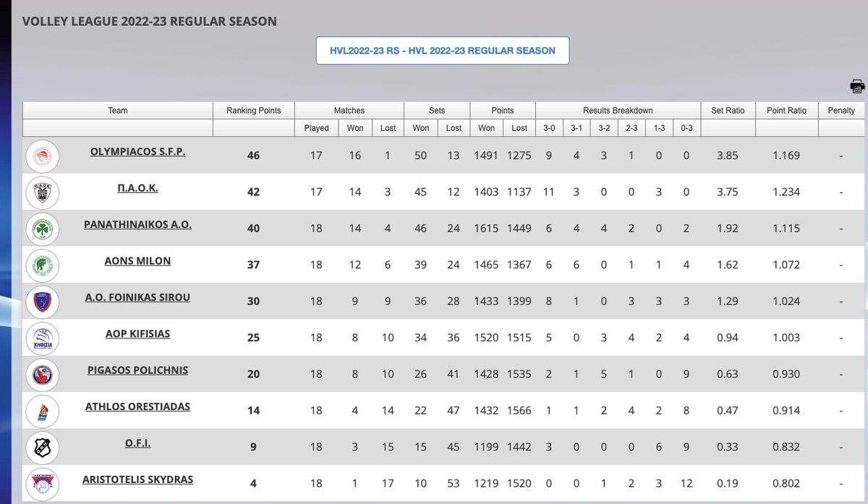Click the 3-2 results sub-header

(x=604, y=128)
